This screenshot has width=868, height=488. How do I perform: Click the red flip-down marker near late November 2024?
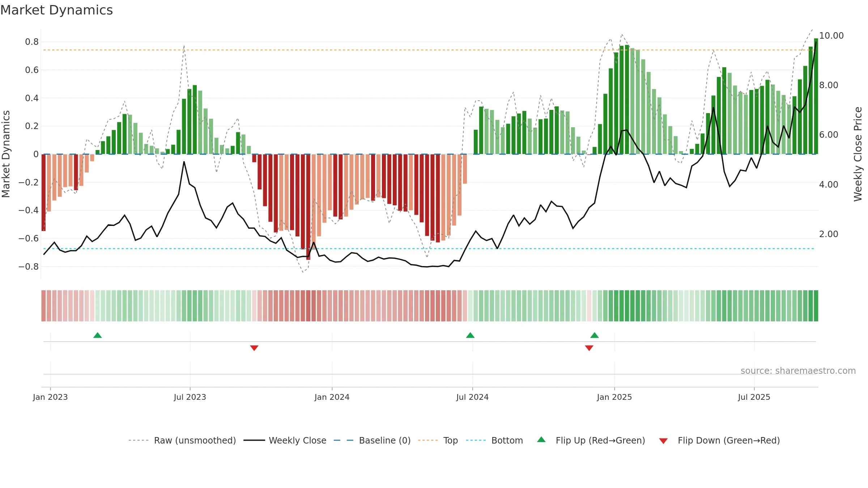pos(589,348)
